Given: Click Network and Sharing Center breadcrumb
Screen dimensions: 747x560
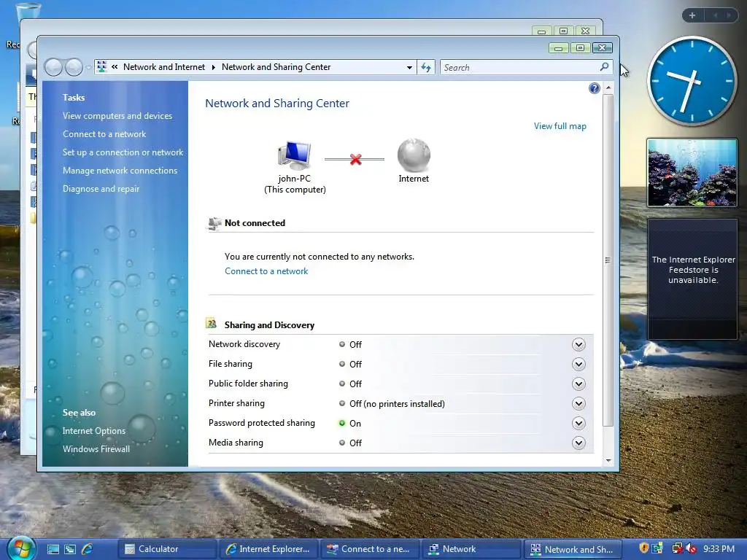Looking at the screenshot, I should [276, 67].
